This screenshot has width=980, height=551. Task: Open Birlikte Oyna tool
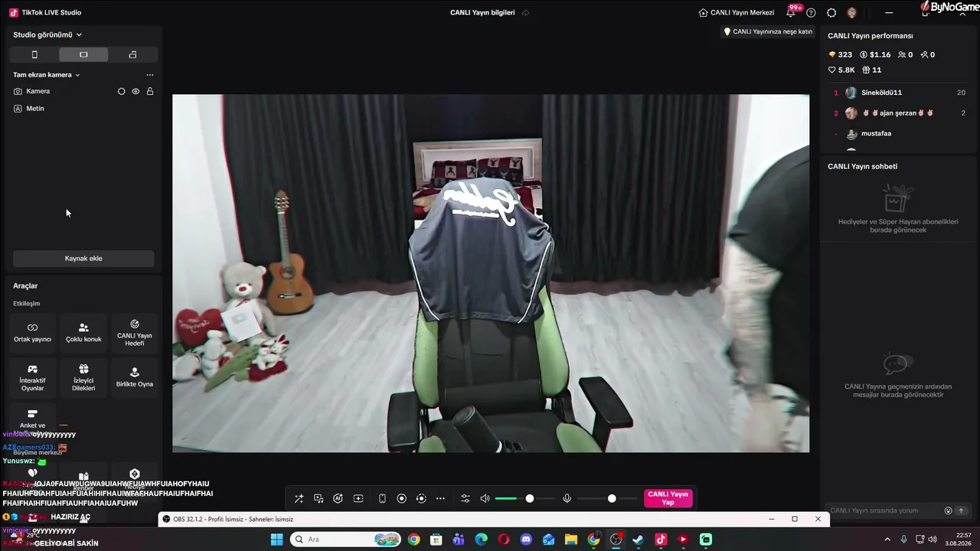tap(134, 378)
